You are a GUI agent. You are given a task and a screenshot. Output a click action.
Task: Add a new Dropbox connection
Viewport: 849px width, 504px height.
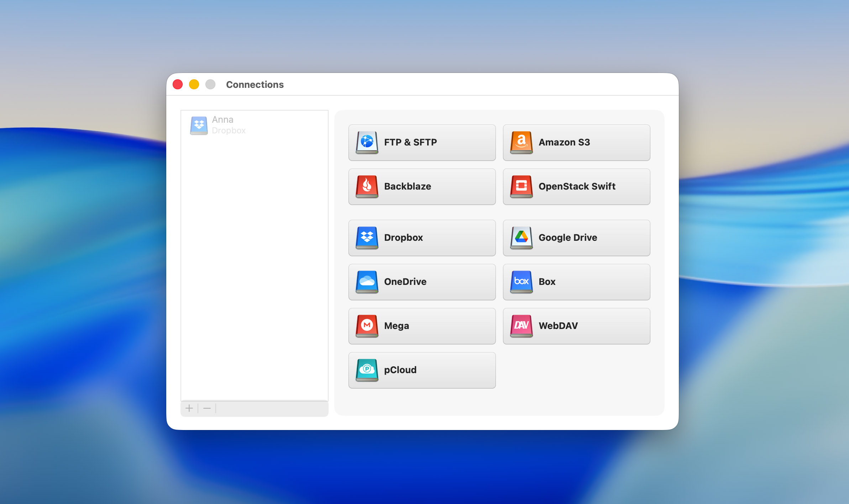click(x=422, y=238)
